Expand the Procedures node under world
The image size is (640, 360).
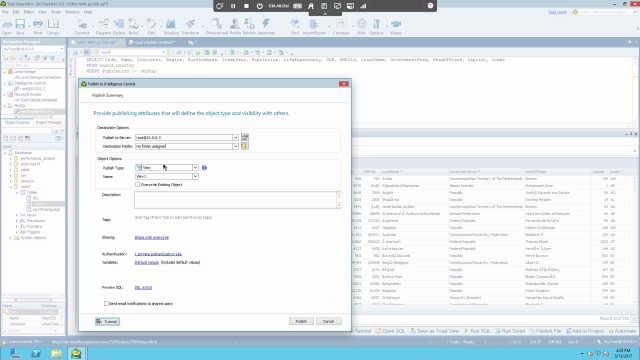(17, 220)
